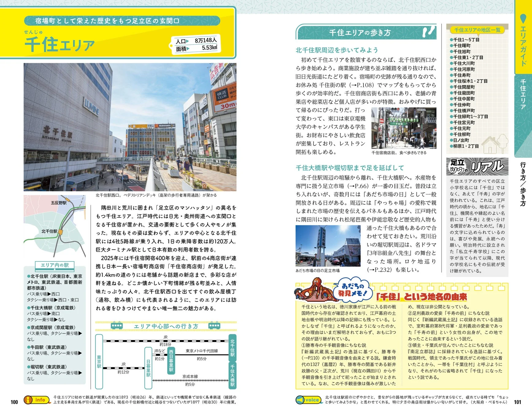Click 千住関屋町 in district list
Viewport: 532px width, 414px height.
click(x=462, y=87)
